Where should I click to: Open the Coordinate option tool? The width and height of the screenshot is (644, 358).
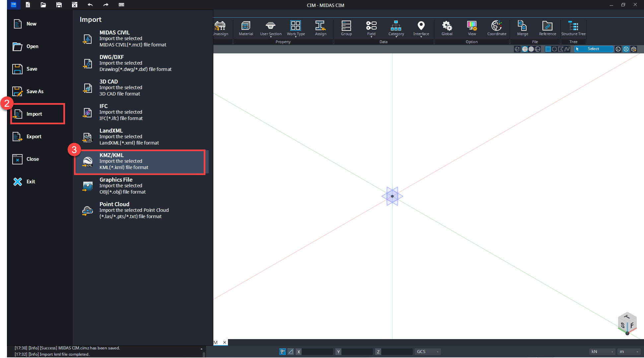[497, 29]
